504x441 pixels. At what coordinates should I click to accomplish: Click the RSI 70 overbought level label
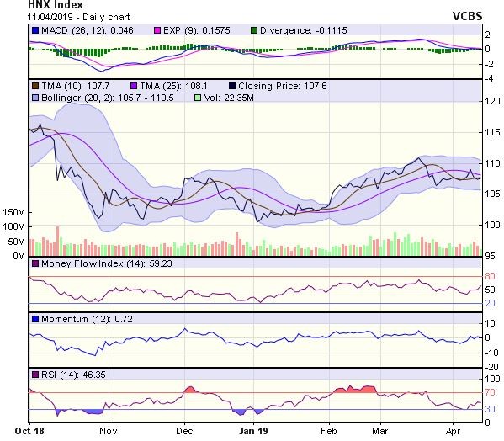(x=490, y=392)
